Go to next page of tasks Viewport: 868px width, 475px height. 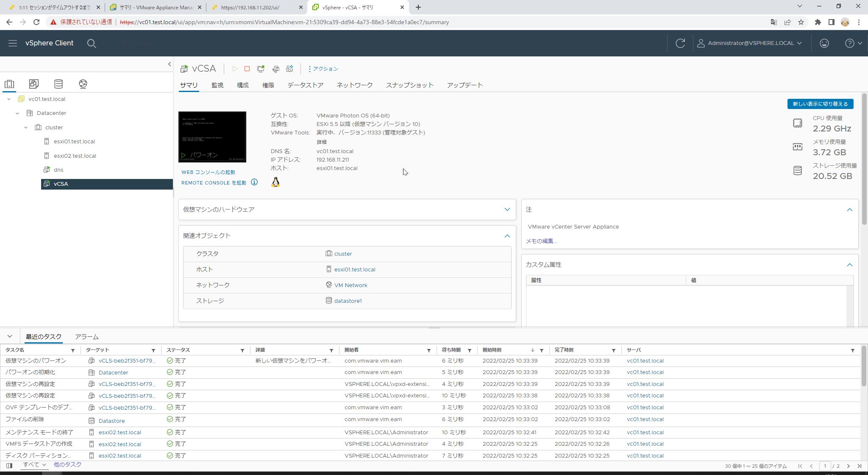point(848,466)
